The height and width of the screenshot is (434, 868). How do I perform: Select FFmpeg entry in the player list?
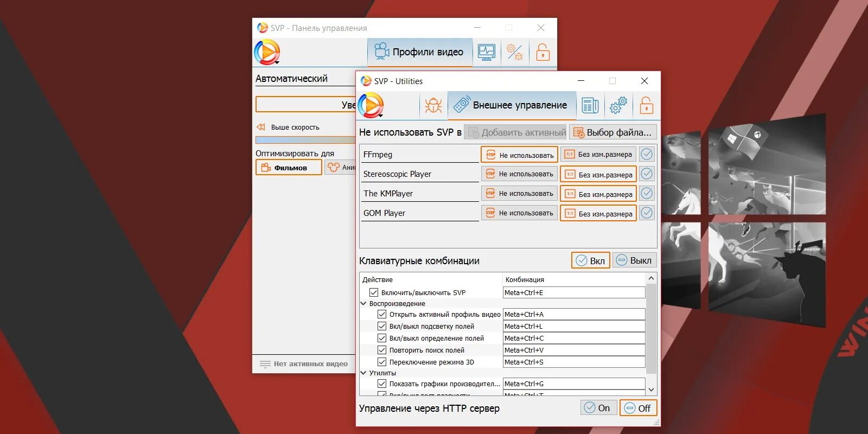pyautogui.click(x=420, y=155)
